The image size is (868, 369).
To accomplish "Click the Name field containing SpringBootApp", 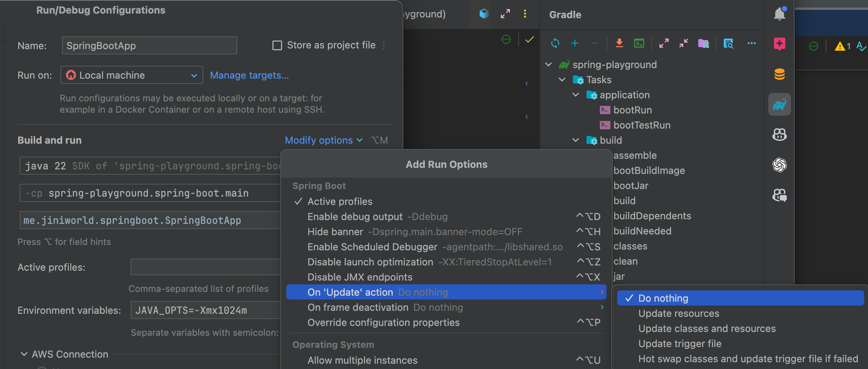I will [x=150, y=45].
